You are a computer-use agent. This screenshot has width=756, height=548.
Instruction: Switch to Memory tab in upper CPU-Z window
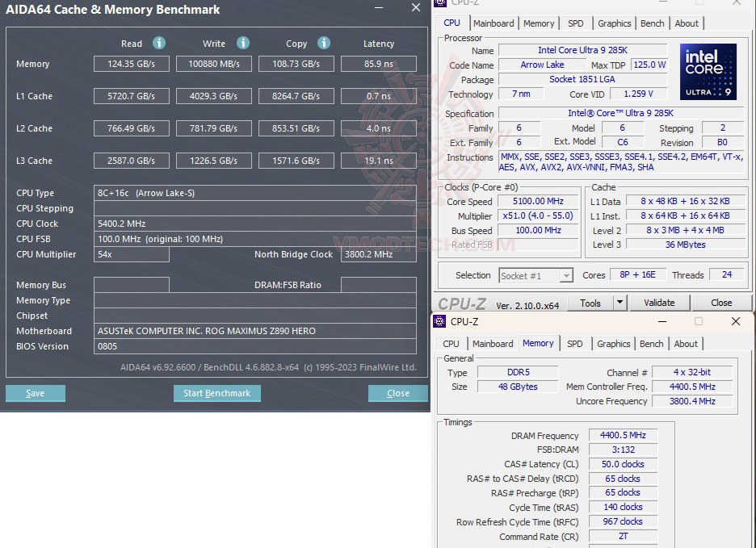(x=539, y=23)
